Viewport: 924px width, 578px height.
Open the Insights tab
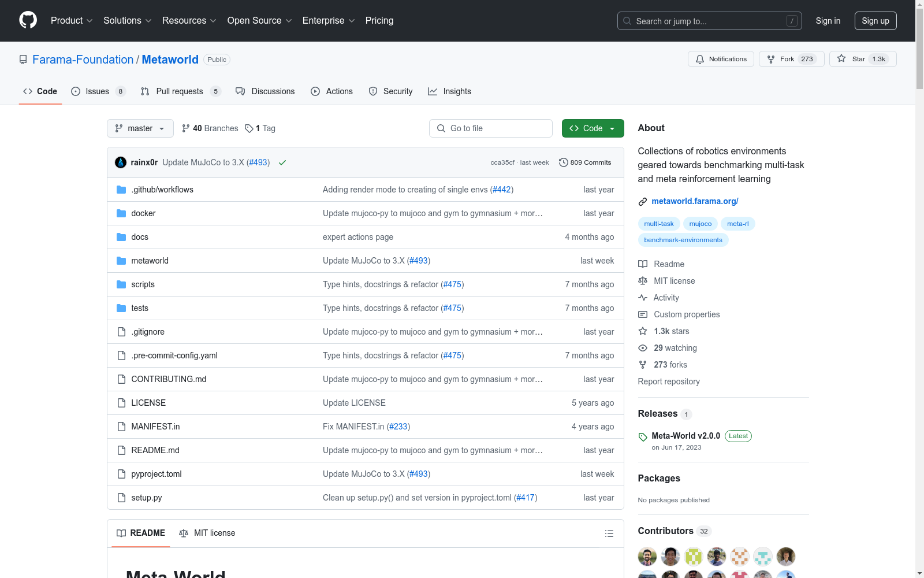point(449,91)
